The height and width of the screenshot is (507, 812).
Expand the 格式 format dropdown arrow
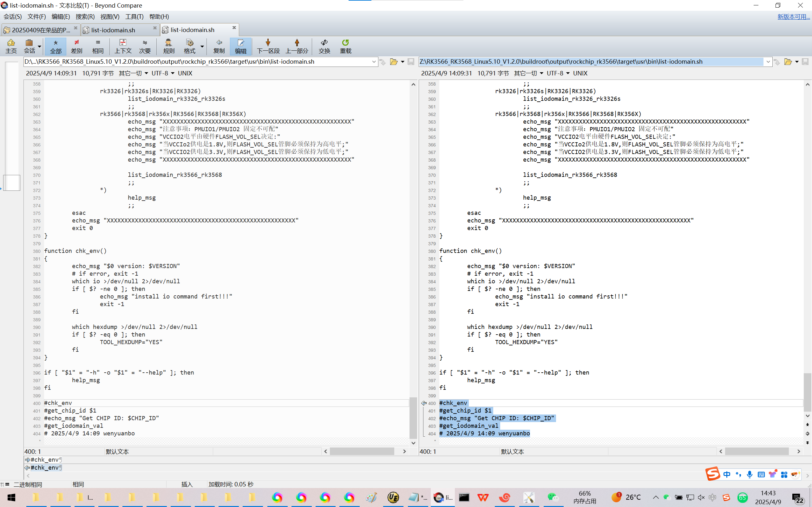[x=202, y=46]
